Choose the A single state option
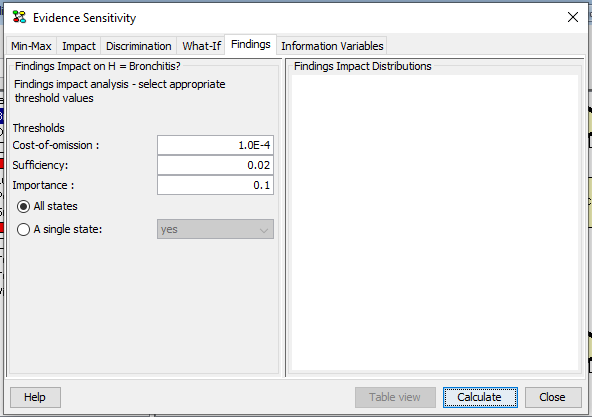 pos(59,229)
